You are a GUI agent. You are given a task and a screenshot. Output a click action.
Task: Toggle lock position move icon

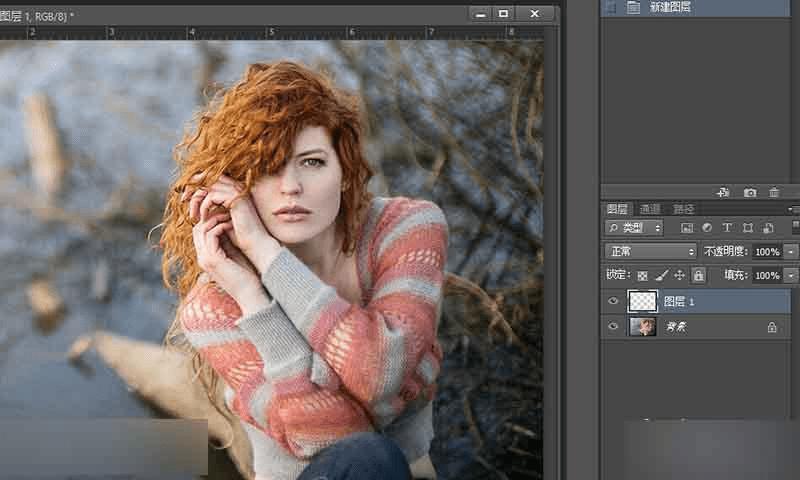point(679,275)
